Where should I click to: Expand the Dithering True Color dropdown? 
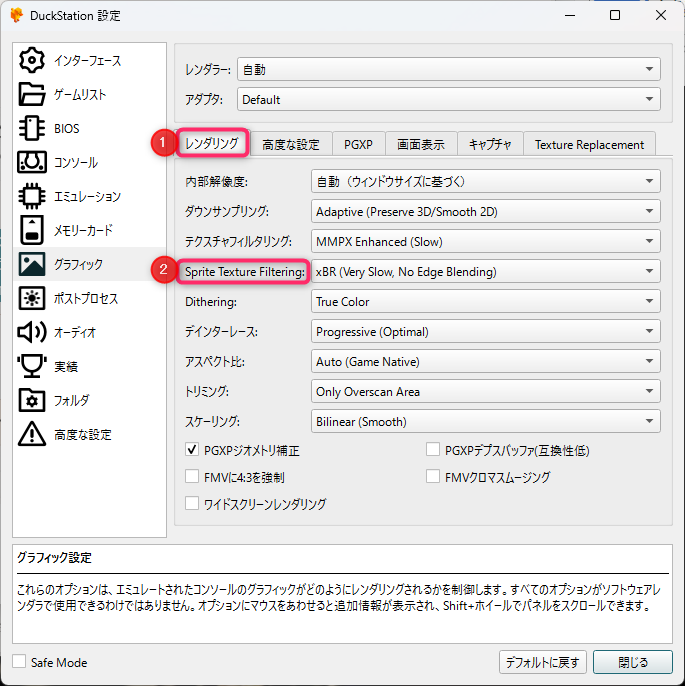485,301
